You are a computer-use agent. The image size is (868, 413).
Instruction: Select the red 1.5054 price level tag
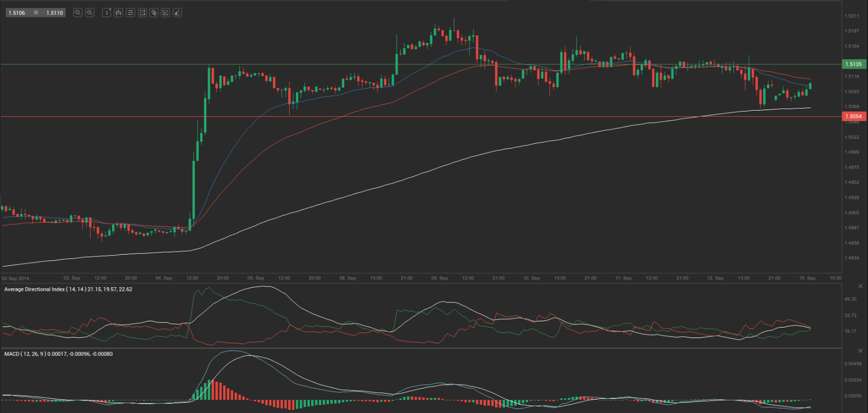[x=854, y=116]
